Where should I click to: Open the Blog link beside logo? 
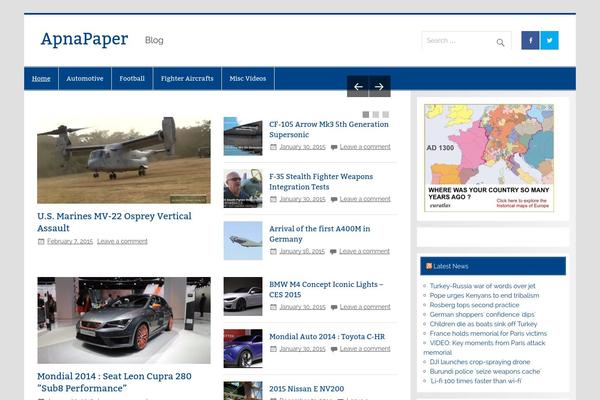(x=154, y=41)
